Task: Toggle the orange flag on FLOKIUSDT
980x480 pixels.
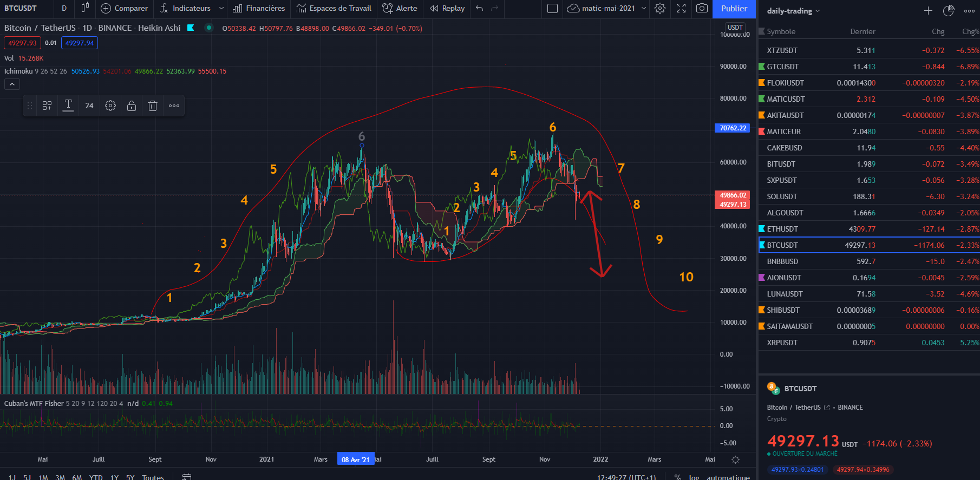Action: tap(762, 83)
